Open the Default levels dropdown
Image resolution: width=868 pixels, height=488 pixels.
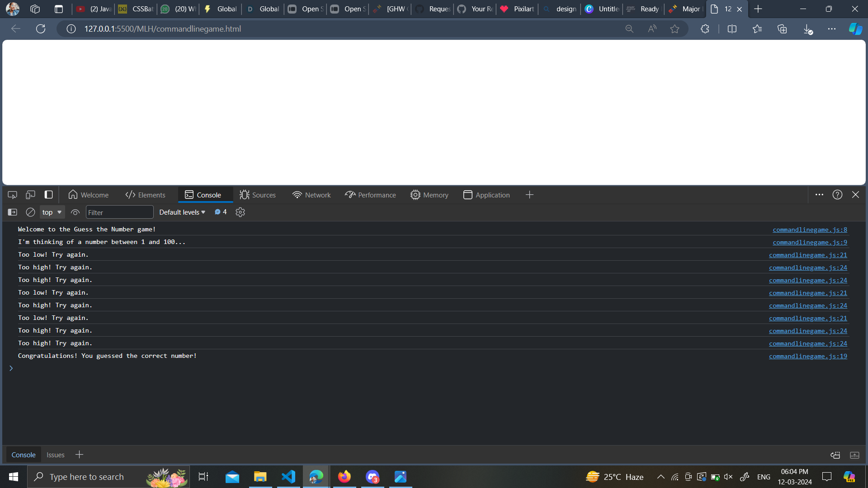pos(182,212)
